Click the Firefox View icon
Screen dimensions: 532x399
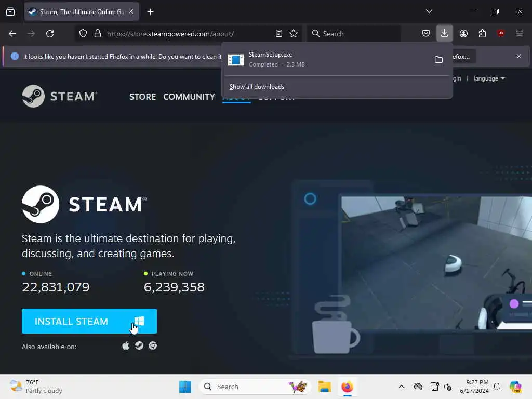click(10, 12)
